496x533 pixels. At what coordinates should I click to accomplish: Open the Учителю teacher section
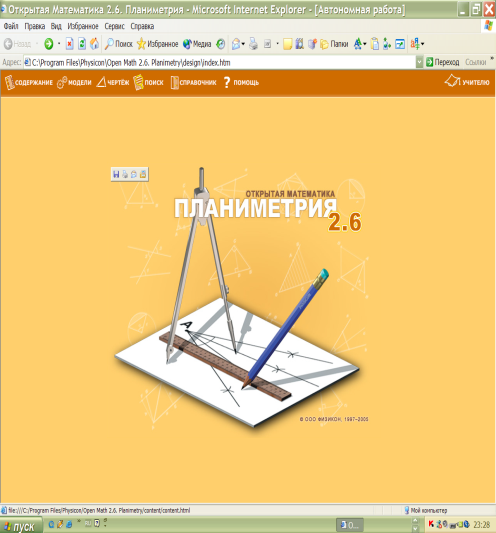point(467,82)
